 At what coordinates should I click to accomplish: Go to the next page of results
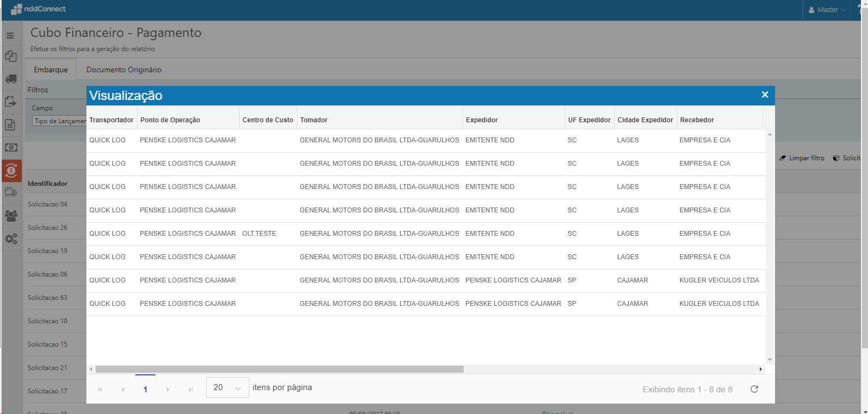168,390
